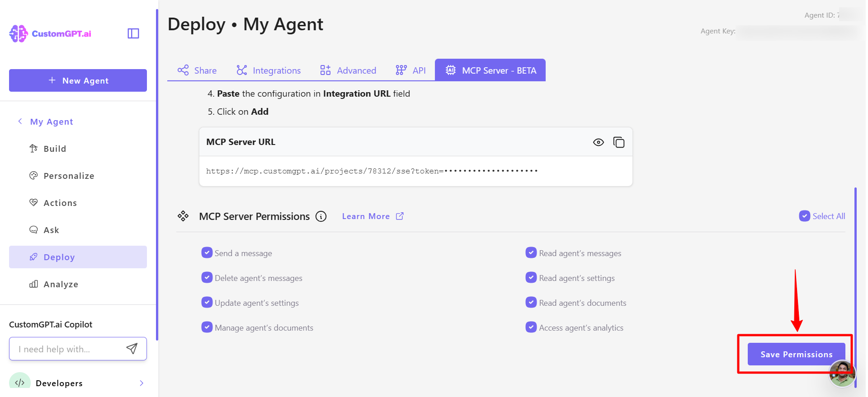Uncheck Send a message permission
The height and width of the screenshot is (397, 868).
click(207, 252)
